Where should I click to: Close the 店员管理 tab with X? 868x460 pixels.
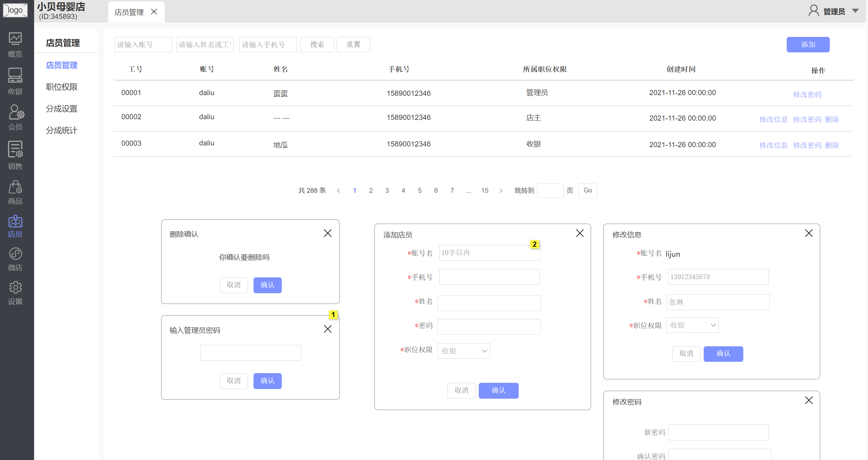click(154, 12)
